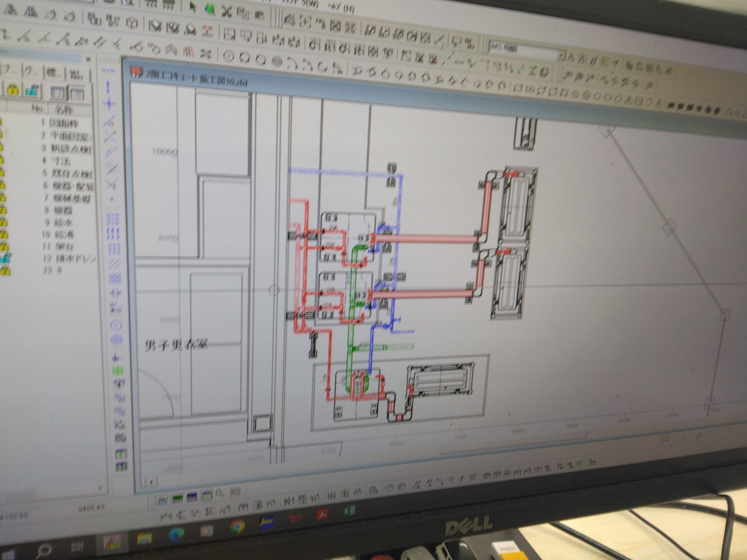747x560 pixels.
Task: Toggle lock on layer 10 給湯
Action: click(x=4, y=235)
